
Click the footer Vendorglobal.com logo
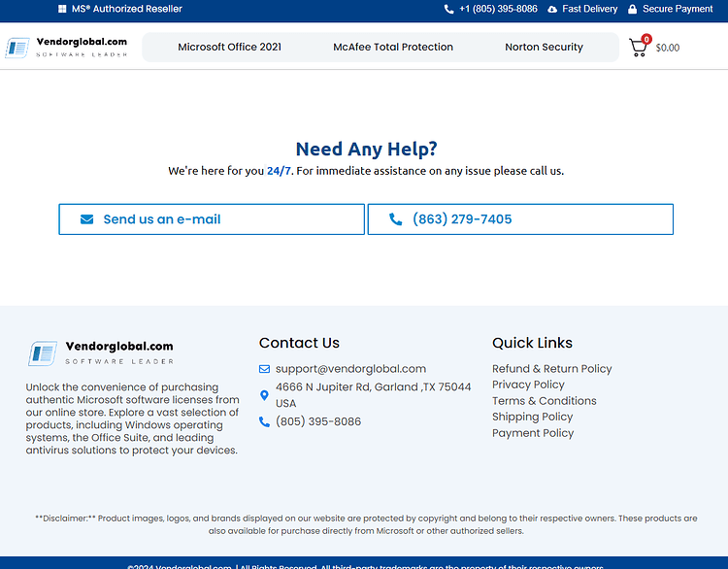[101, 353]
